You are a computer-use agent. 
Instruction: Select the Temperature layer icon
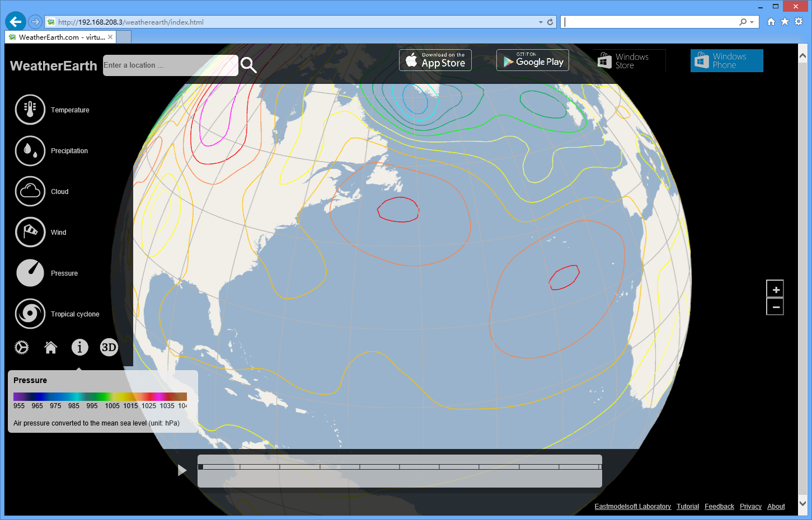coord(30,110)
